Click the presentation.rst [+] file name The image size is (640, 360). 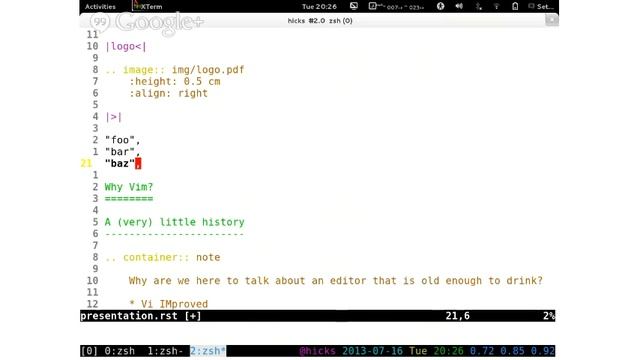click(x=141, y=316)
